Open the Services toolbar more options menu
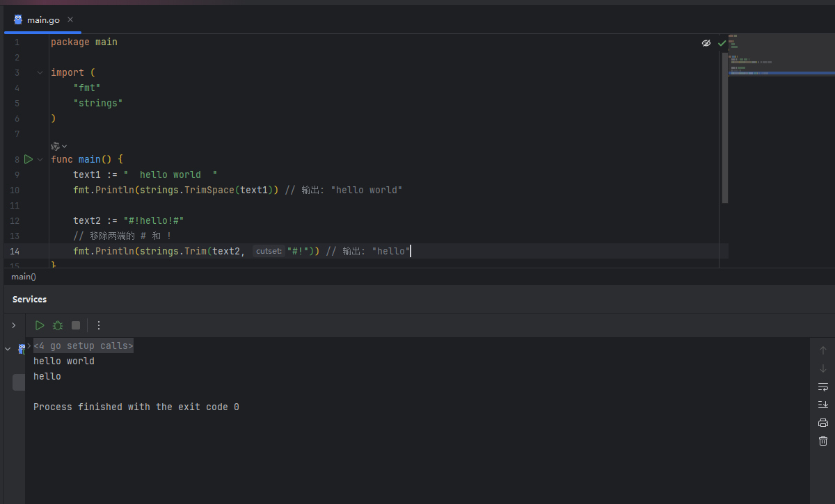 99,325
